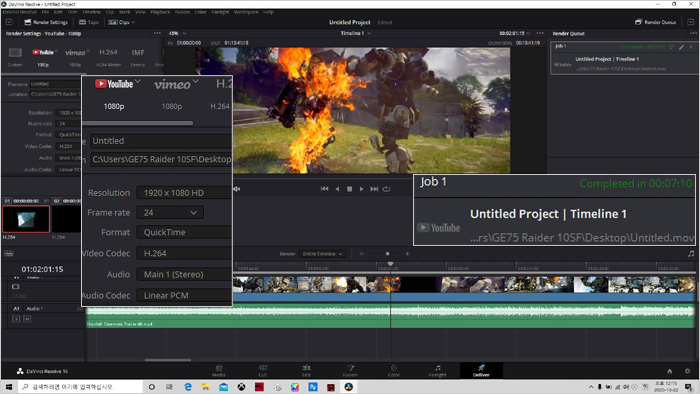Viewport: 700px width, 394px height.
Task: Switch to the Edit page at bottom
Action: tap(306, 371)
